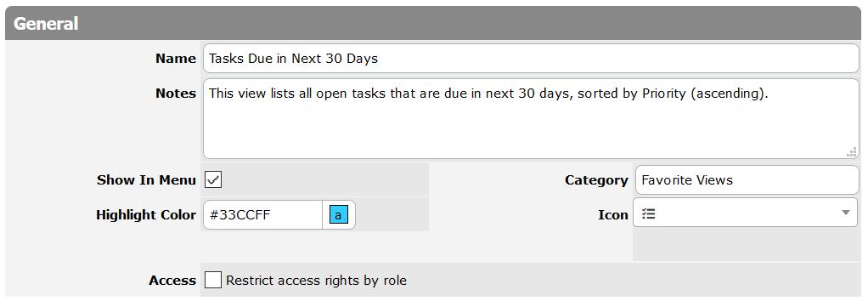Click the blank area of the Notes box
Screen dimensions: 868x307
(531, 130)
